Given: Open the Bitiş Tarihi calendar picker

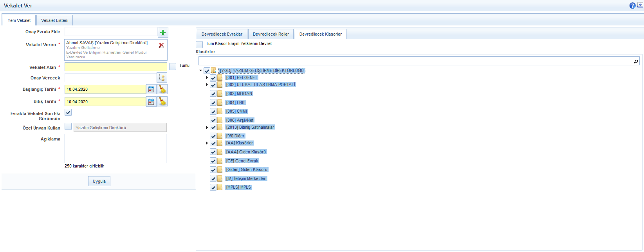Looking at the screenshot, I should (151, 102).
